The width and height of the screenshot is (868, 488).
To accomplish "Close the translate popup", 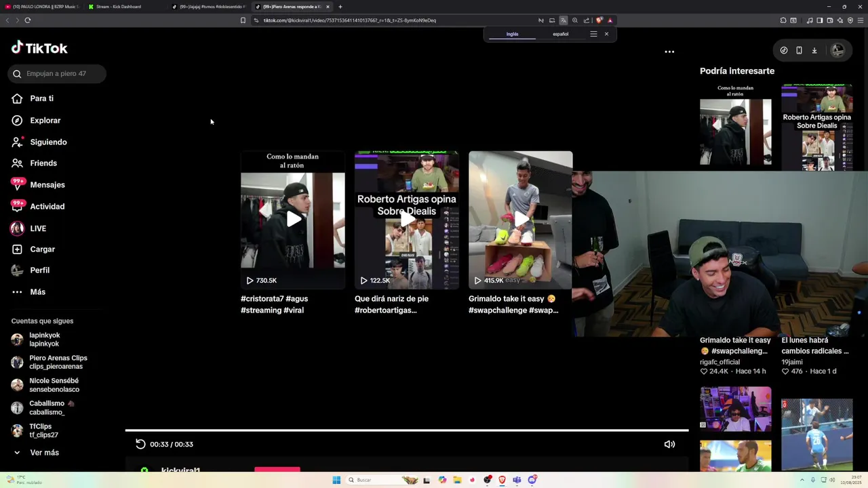I will click(x=606, y=34).
